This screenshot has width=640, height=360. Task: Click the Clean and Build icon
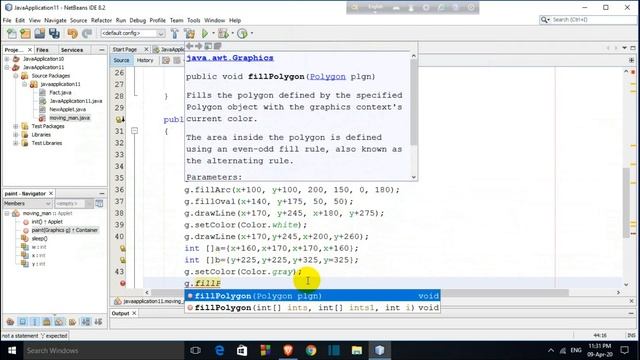[189, 33]
